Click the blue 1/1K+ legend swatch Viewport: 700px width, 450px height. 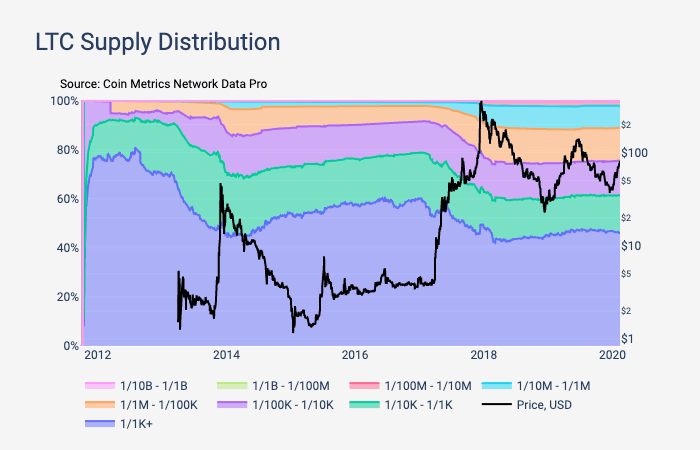[102, 425]
